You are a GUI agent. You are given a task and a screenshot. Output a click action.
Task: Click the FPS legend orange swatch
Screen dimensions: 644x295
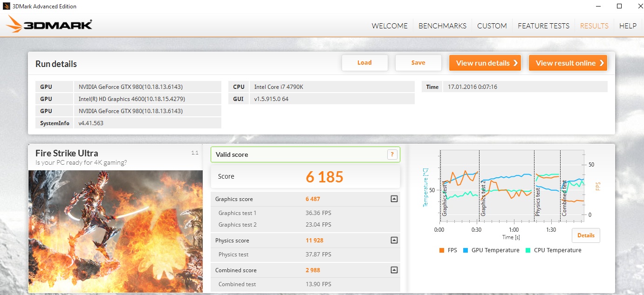coord(441,250)
